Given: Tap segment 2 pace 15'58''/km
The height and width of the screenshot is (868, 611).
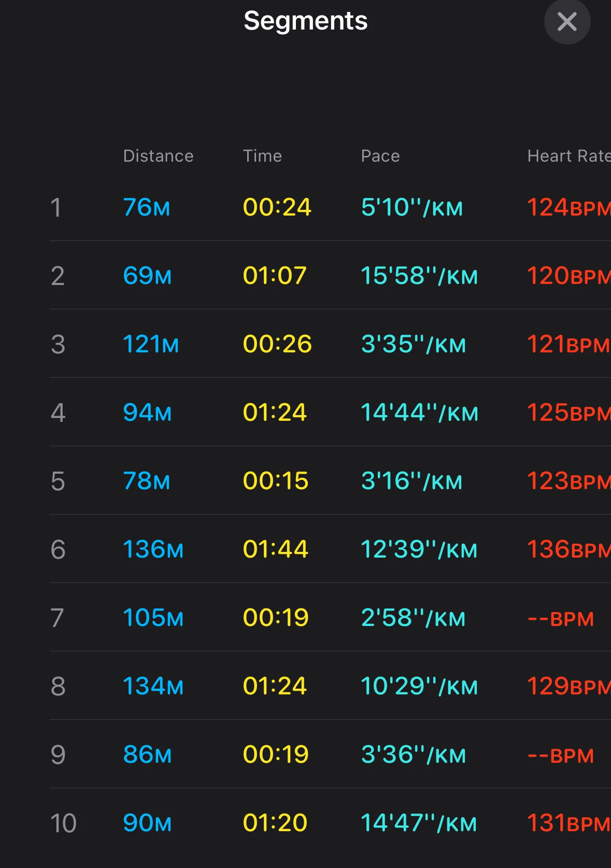Looking at the screenshot, I should tap(419, 276).
